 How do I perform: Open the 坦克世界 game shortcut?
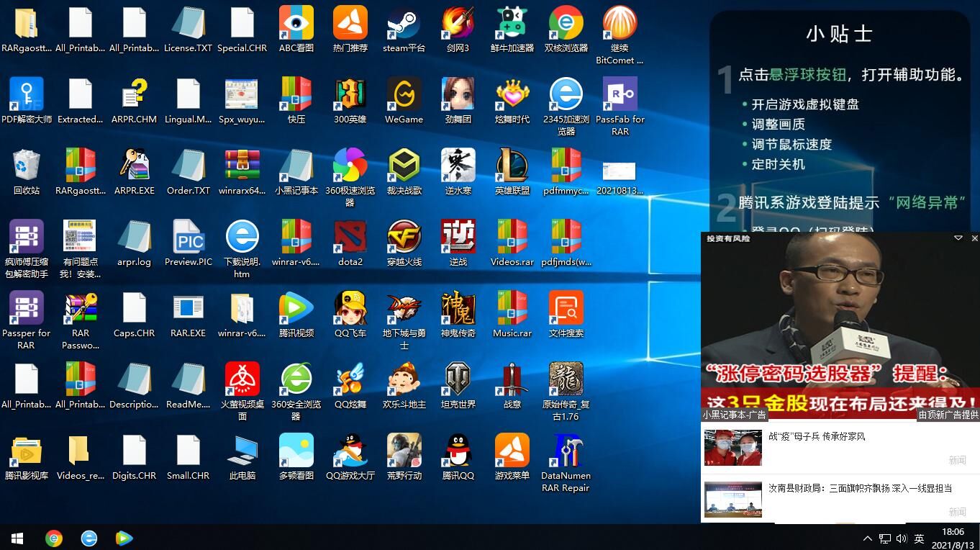(458, 380)
